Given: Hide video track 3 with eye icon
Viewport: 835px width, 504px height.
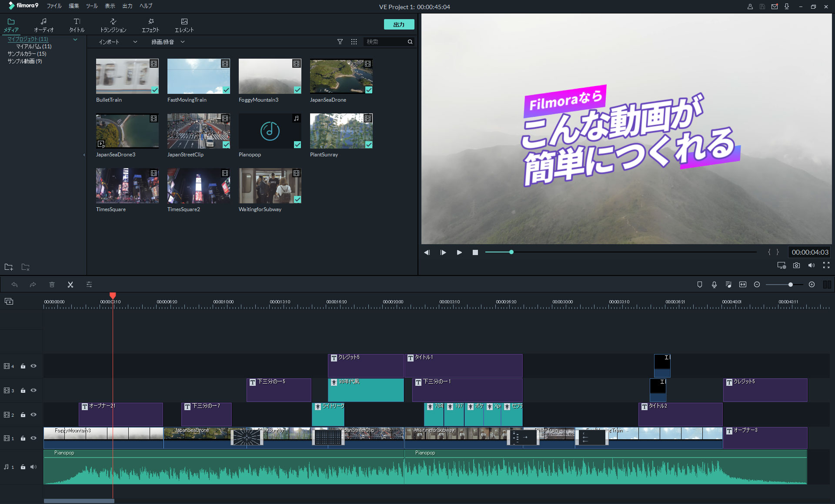Looking at the screenshot, I should click(33, 390).
